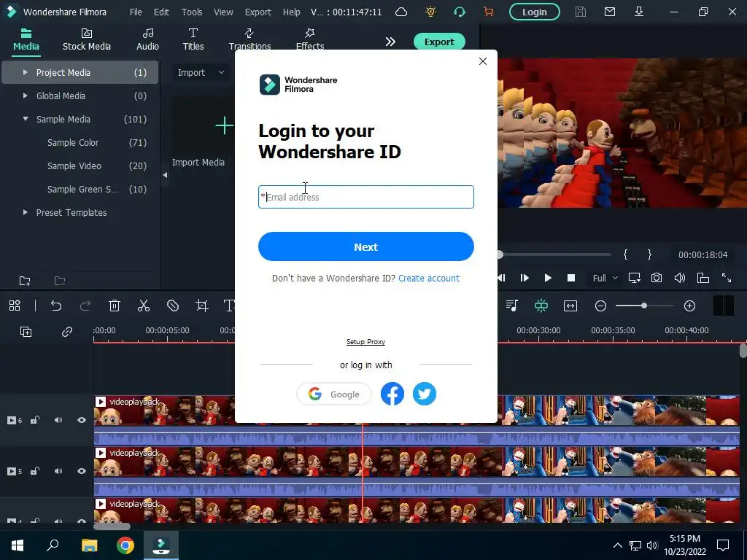Image resolution: width=747 pixels, height=560 pixels.
Task: Collapse the media panel with side arrow
Action: tap(165, 175)
